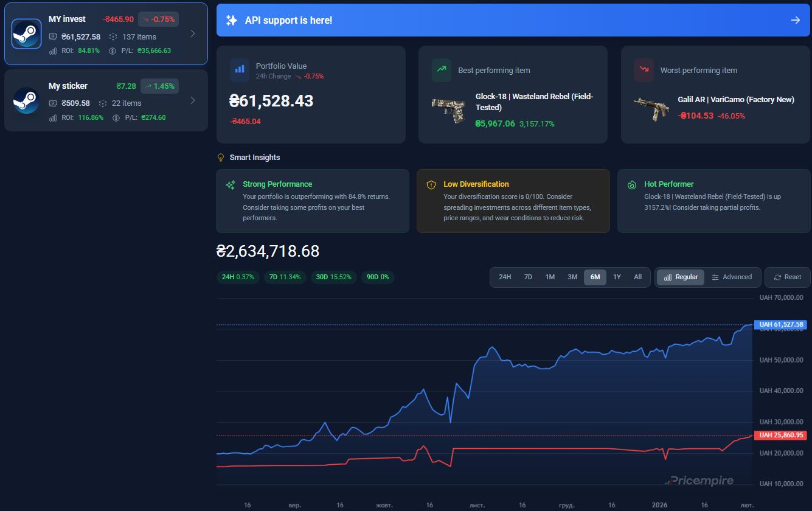
Task: Switch chart to Advanced mode
Action: 732,277
